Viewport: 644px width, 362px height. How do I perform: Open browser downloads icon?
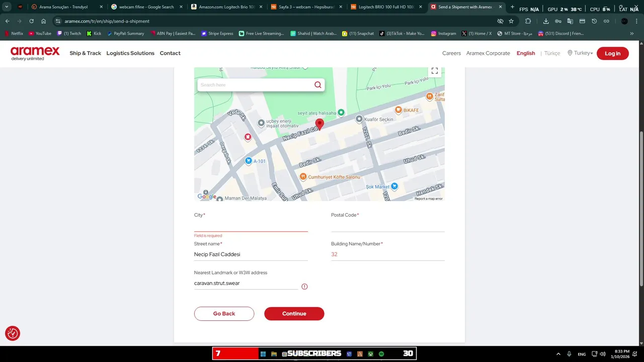(546, 21)
